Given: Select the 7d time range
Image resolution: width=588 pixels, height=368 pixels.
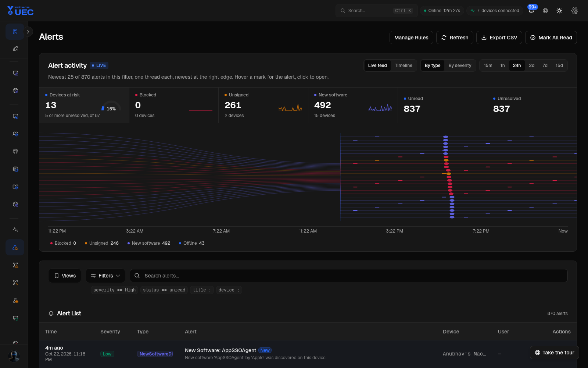Looking at the screenshot, I should click(545, 66).
